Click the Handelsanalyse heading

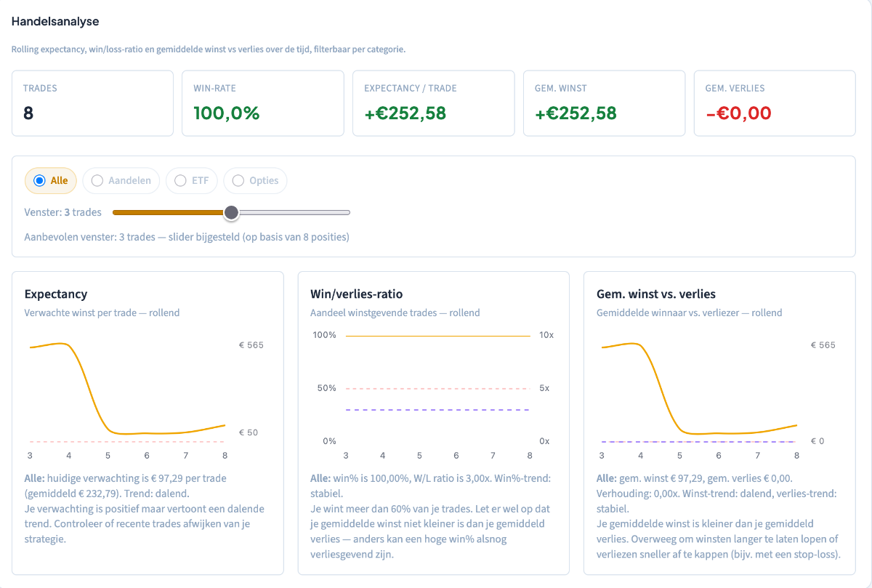55,21
